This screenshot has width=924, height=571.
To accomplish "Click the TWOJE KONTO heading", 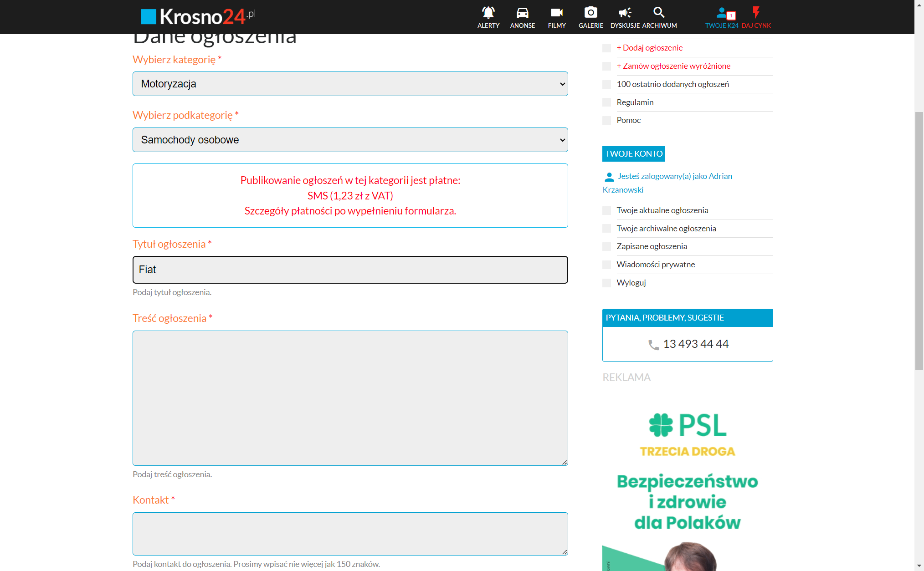I will (x=633, y=154).
